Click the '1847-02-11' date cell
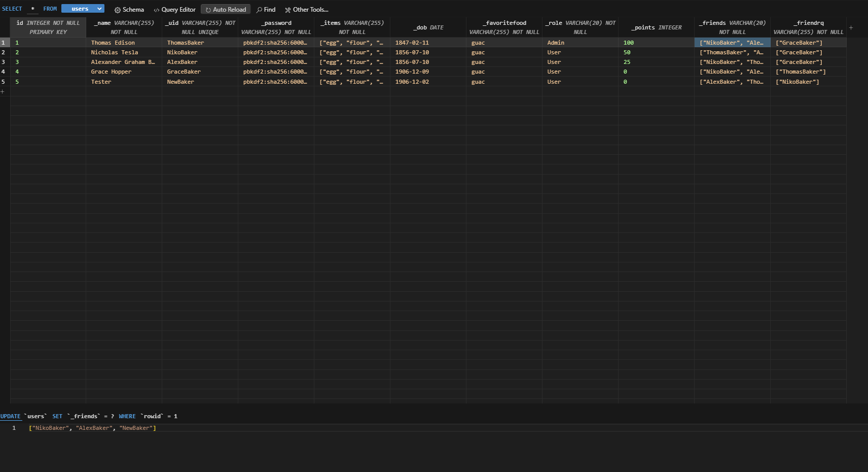 point(428,43)
